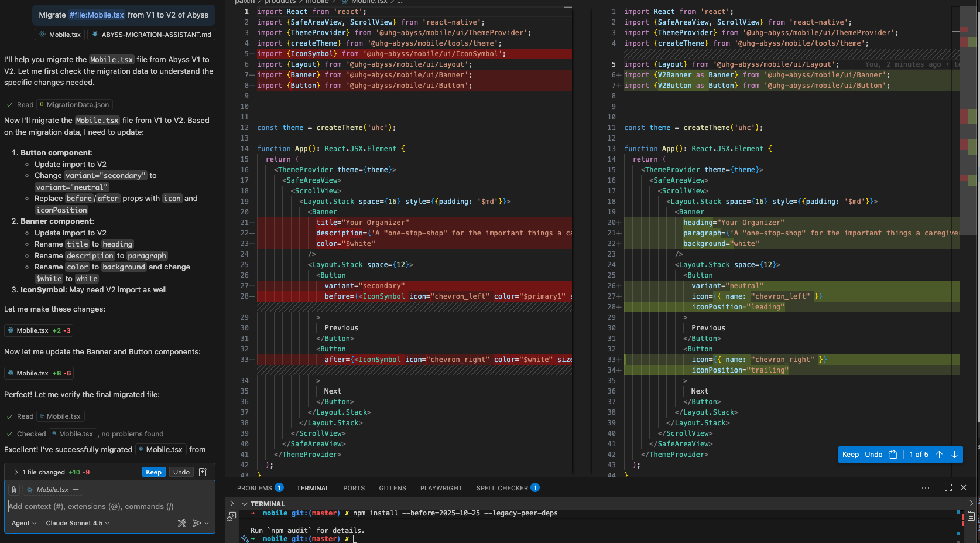Go to next change with down arrow

pyautogui.click(x=954, y=455)
